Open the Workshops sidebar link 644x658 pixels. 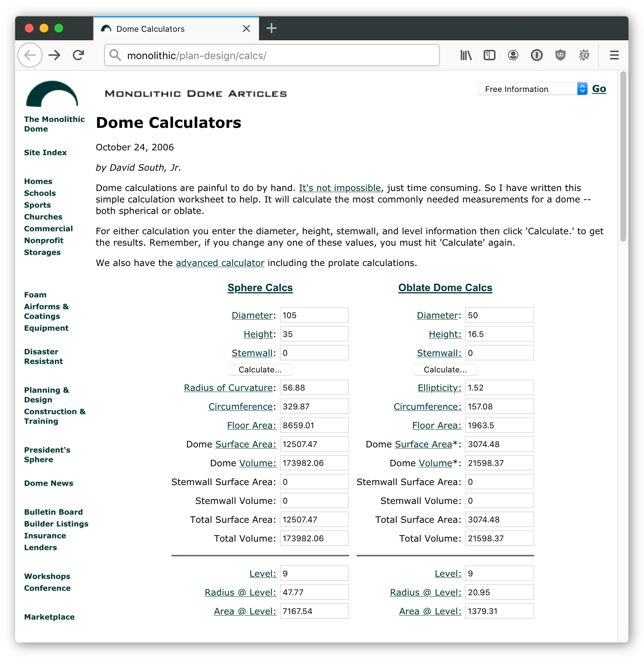click(x=47, y=576)
